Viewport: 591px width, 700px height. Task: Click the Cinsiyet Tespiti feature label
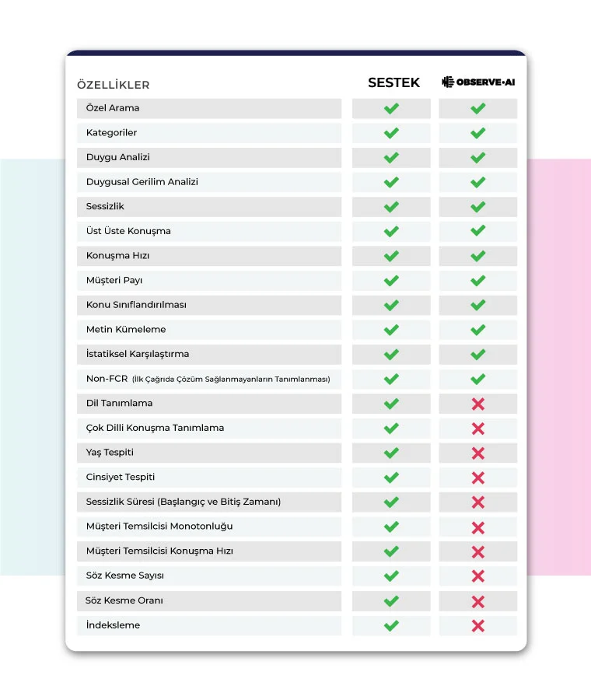(x=121, y=477)
